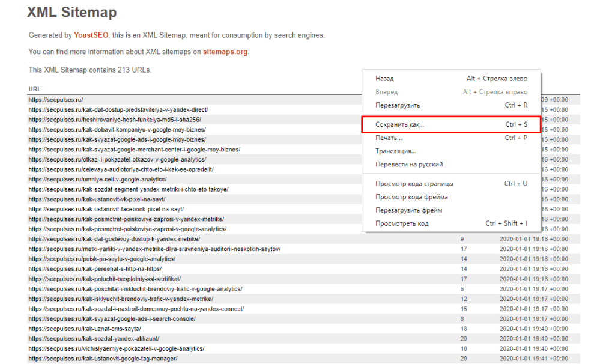Open the kak-pereehat-s-http-na-https link

[x=95, y=269]
